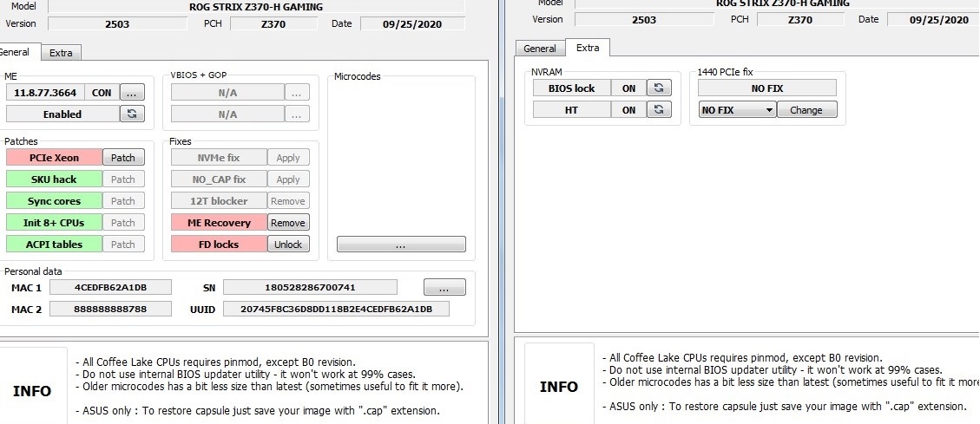Click the Init 8+ CPUs label

pyautogui.click(x=55, y=222)
